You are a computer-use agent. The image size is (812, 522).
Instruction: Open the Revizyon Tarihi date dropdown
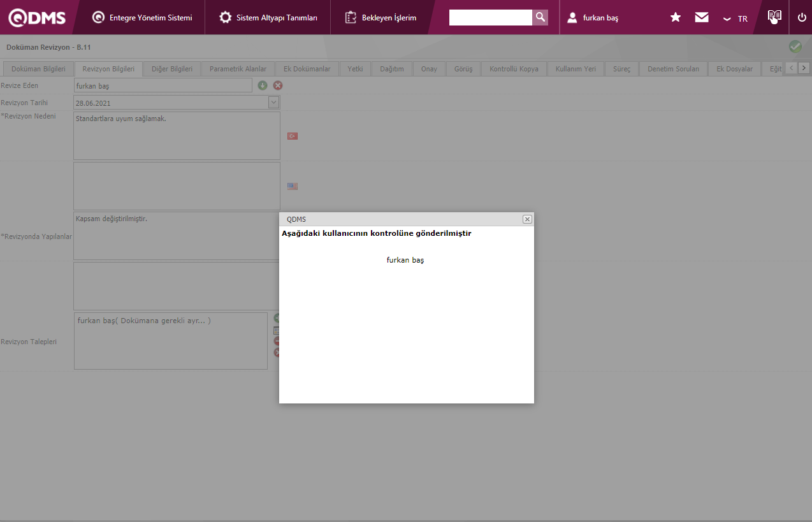[x=273, y=102]
